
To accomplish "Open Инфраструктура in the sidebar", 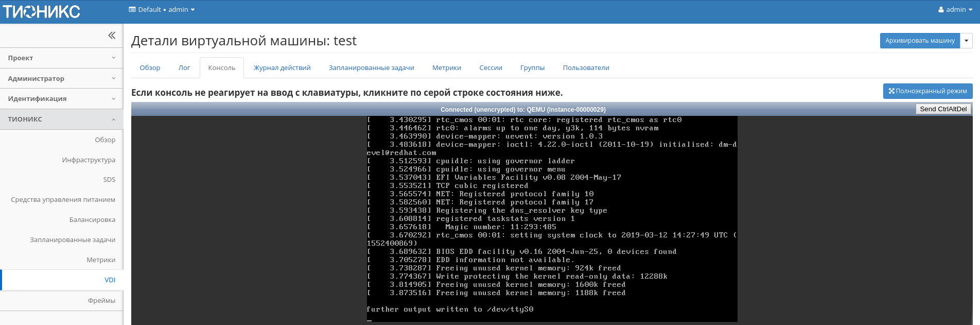I will [x=89, y=160].
